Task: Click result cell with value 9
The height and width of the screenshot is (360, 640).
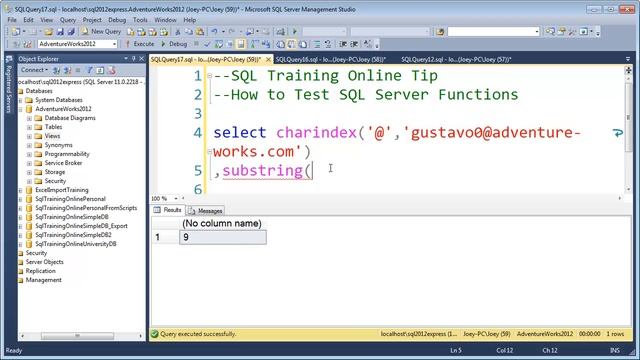Action: [223, 237]
